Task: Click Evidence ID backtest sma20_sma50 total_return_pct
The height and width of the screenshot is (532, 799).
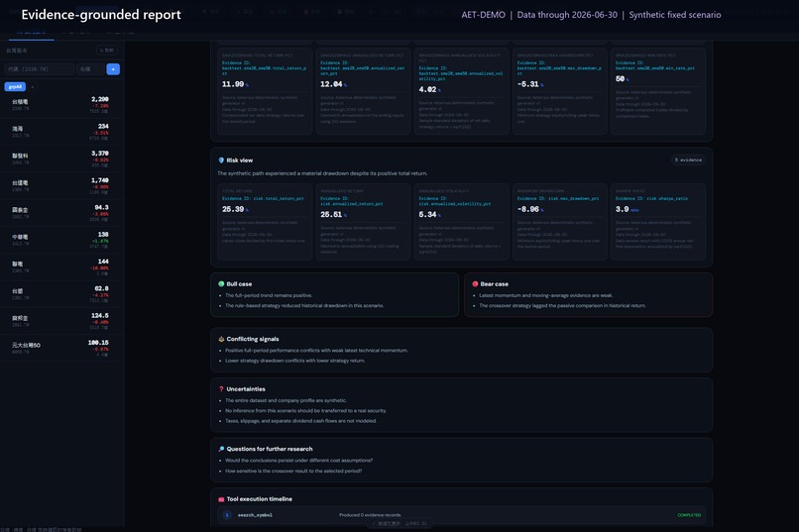Action: 264,68
